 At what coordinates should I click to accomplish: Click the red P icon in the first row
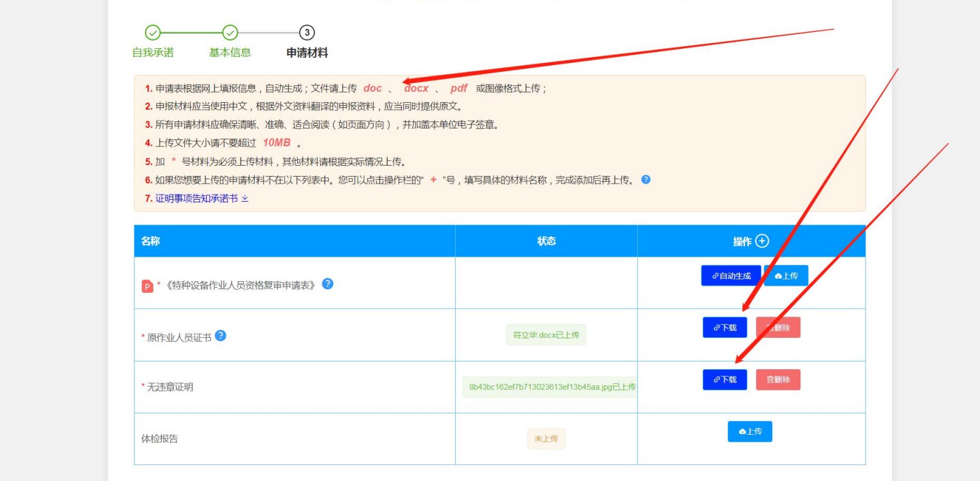(148, 286)
